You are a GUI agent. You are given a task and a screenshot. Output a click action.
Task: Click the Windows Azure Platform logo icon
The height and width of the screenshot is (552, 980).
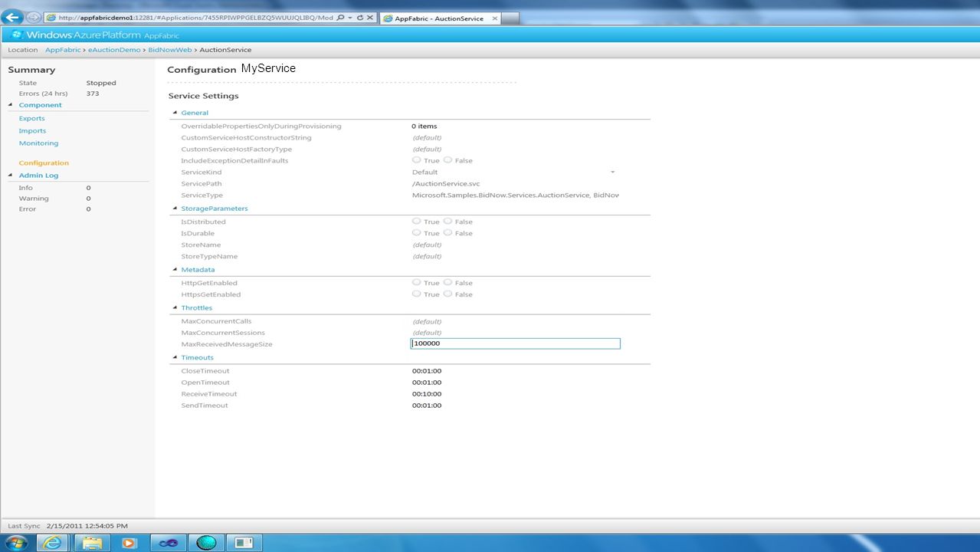(17, 34)
